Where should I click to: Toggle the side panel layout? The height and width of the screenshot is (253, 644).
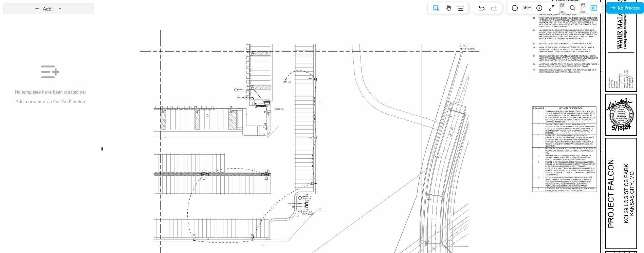pyautogui.click(x=593, y=8)
